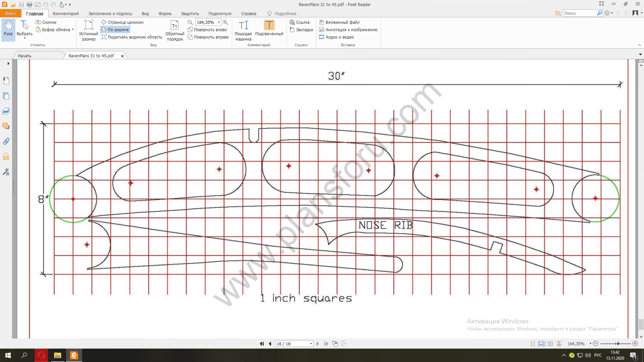Open the zoom percentage dropdown in ribbon
Image resolution: width=644 pixels, height=362 pixels.
(x=219, y=23)
